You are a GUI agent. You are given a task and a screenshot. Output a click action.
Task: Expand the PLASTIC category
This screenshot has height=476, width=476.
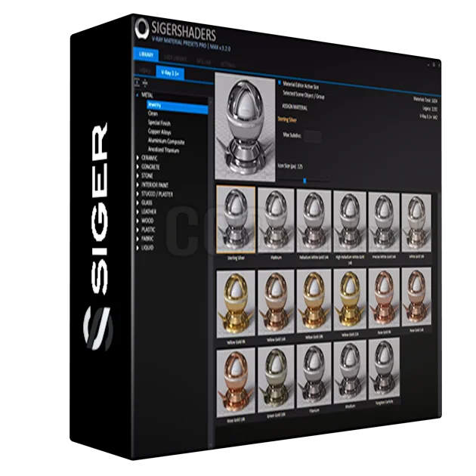[x=138, y=230]
